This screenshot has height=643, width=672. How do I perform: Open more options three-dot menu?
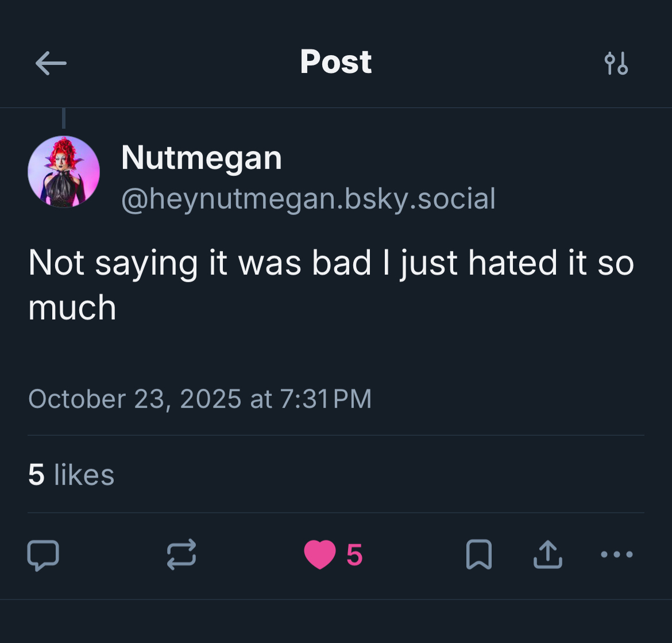(x=616, y=555)
